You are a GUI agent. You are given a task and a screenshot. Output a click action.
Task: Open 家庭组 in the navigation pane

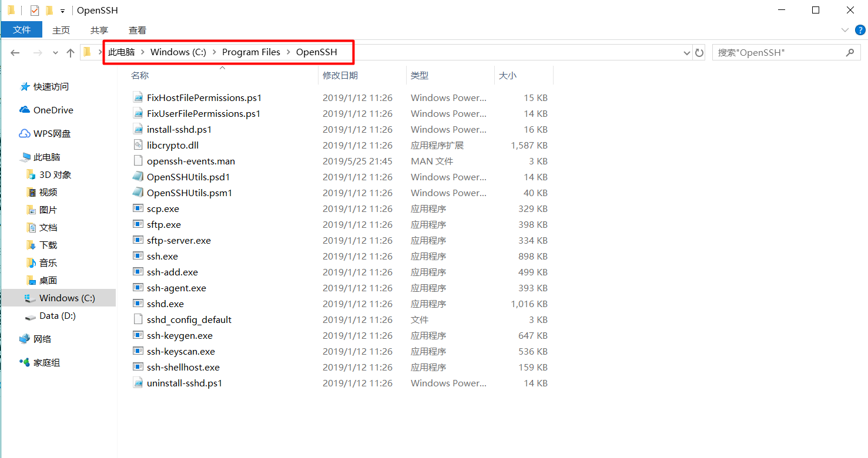pos(47,362)
